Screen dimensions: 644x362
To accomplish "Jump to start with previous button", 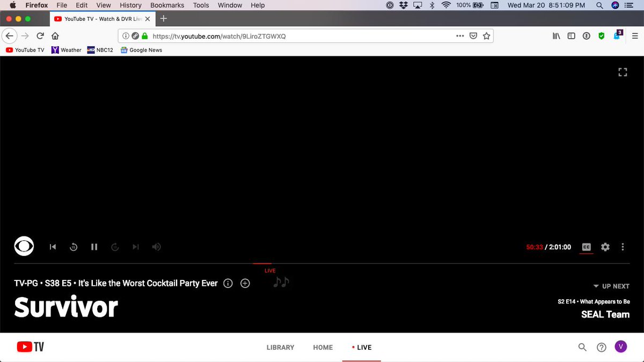I will click(x=53, y=247).
